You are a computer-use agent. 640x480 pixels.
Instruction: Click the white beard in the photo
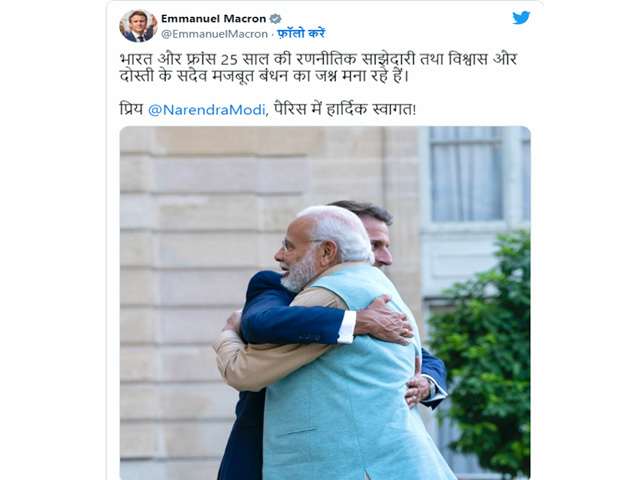[301, 273]
